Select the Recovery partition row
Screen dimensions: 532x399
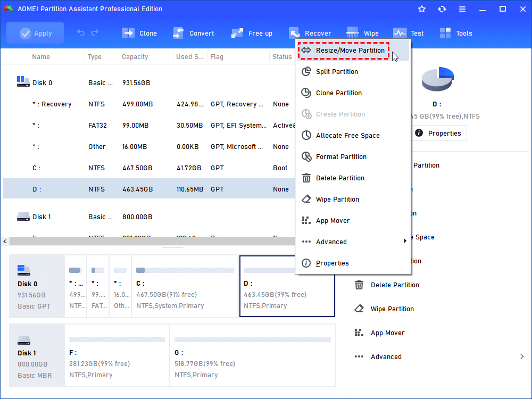tap(149, 104)
